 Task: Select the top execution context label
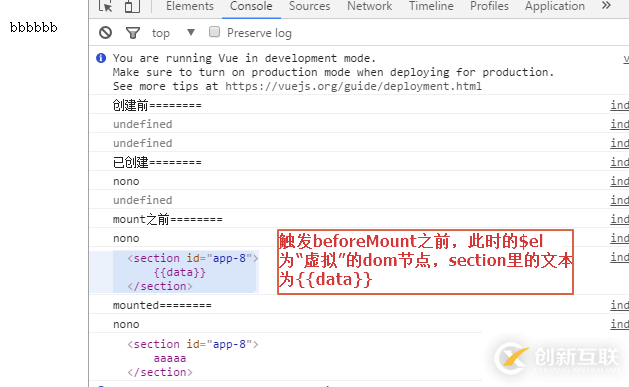tap(161, 33)
